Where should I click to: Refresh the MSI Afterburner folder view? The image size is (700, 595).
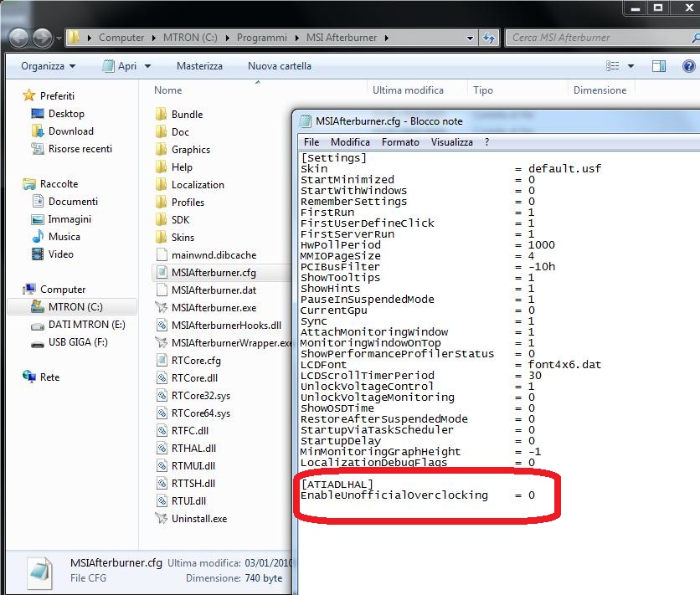pos(489,38)
